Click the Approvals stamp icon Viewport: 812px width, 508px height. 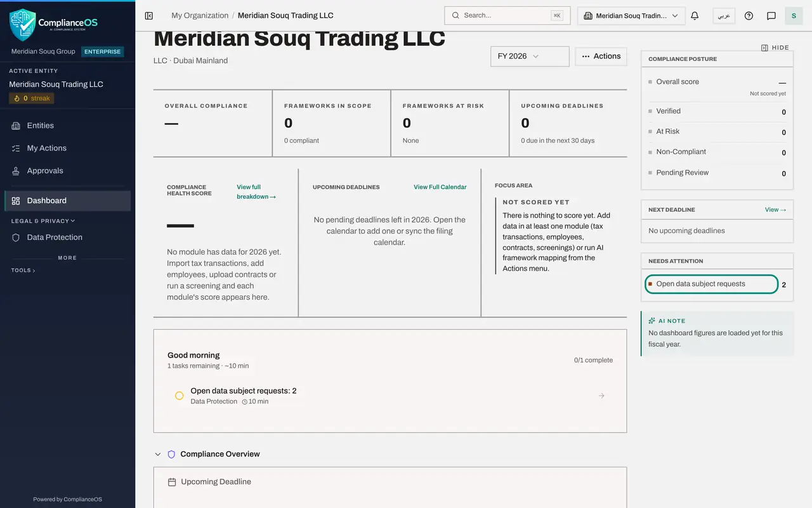[x=16, y=171]
